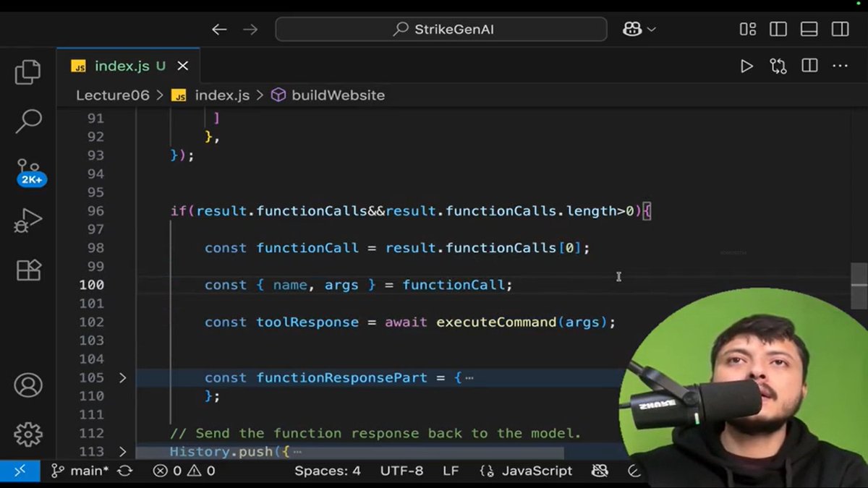This screenshot has width=868, height=488.
Task: Select the index.js editor tab
Action: pos(123,66)
